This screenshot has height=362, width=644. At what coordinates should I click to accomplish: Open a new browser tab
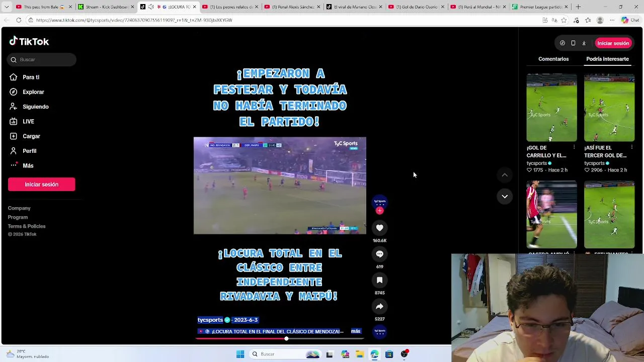578,7
